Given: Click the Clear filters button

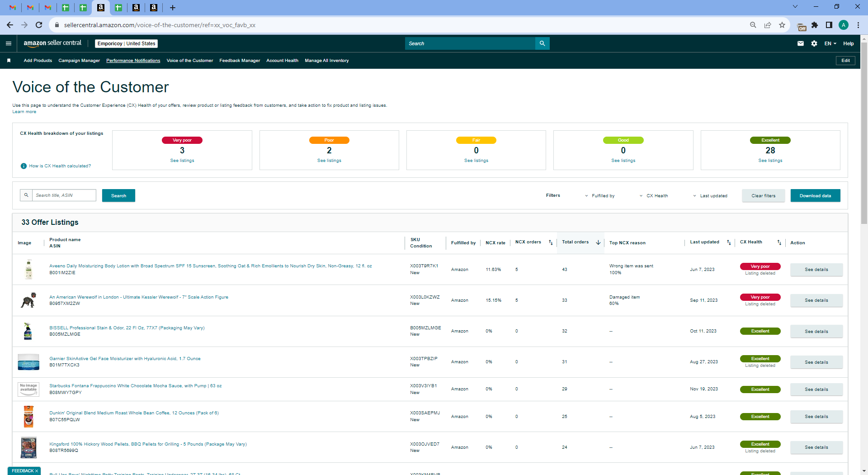Looking at the screenshot, I should [x=764, y=195].
